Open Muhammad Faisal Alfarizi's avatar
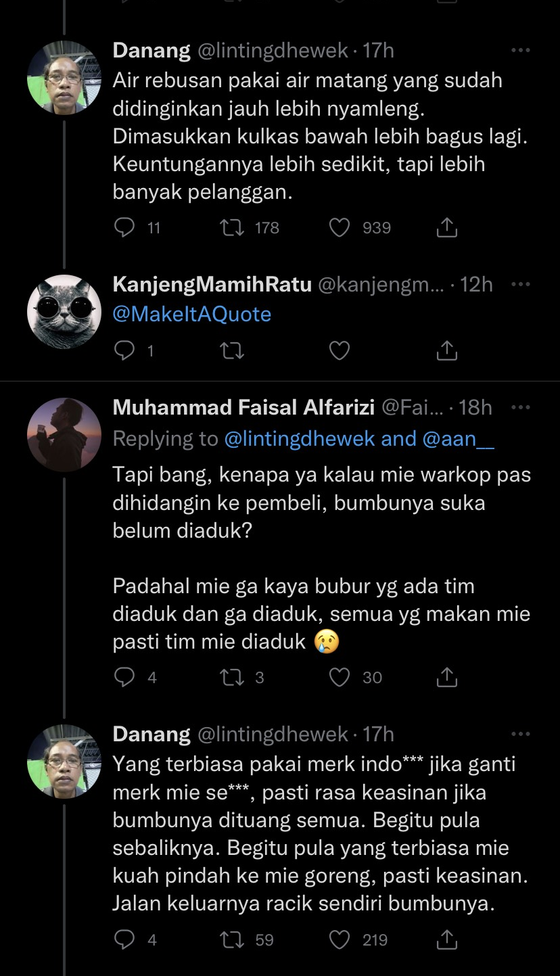560x976 pixels. coord(64,435)
